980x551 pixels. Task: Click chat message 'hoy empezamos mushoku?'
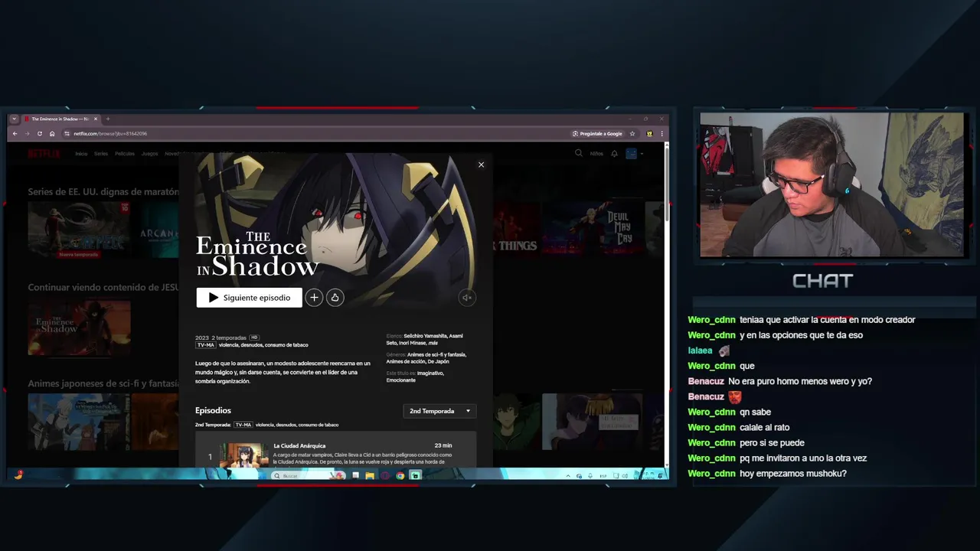click(793, 474)
